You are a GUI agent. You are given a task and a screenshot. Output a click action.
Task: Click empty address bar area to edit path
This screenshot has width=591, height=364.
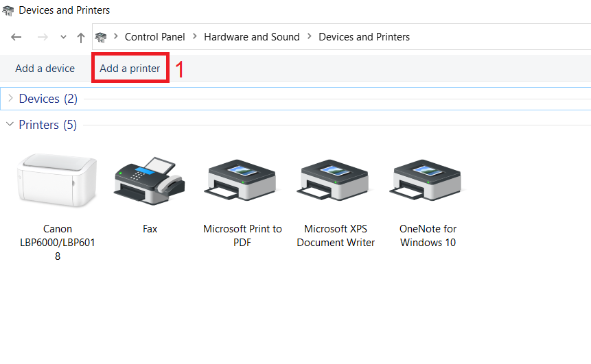(501, 37)
